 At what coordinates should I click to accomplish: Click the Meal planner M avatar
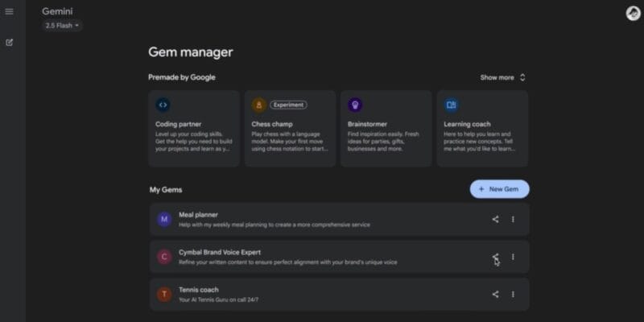(164, 219)
